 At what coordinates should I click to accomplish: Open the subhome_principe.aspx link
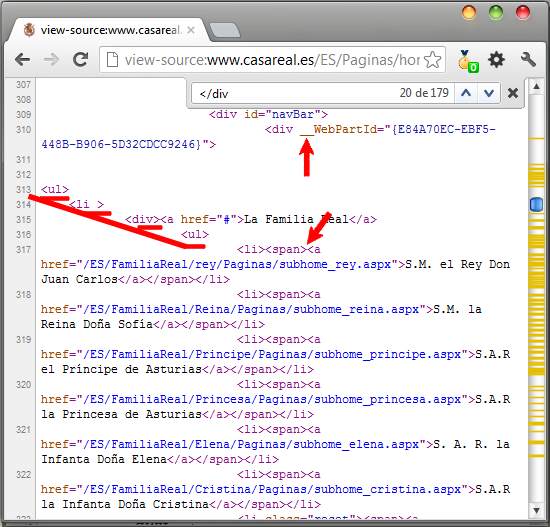(272, 354)
